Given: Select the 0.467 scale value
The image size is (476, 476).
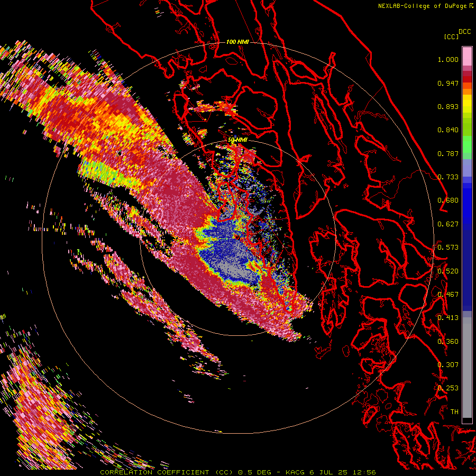Looking at the screenshot, I should pyautogui.click(x=448, y=295).
